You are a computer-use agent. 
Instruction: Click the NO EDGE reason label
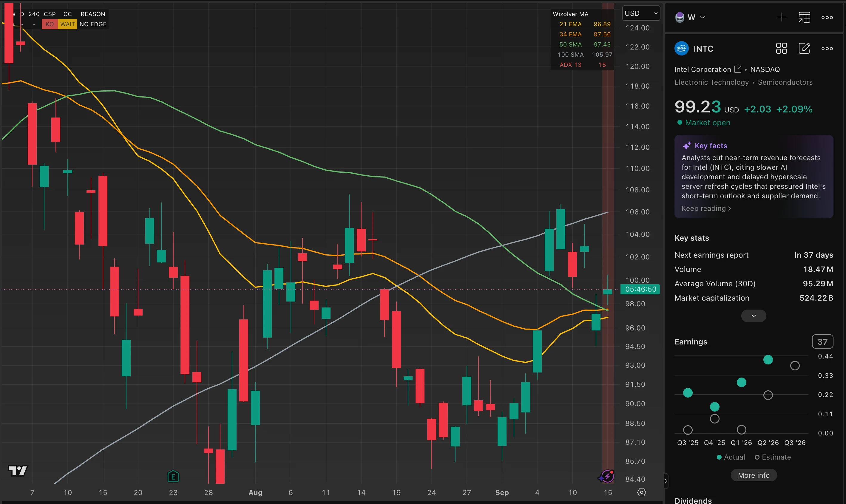point(93,24)
